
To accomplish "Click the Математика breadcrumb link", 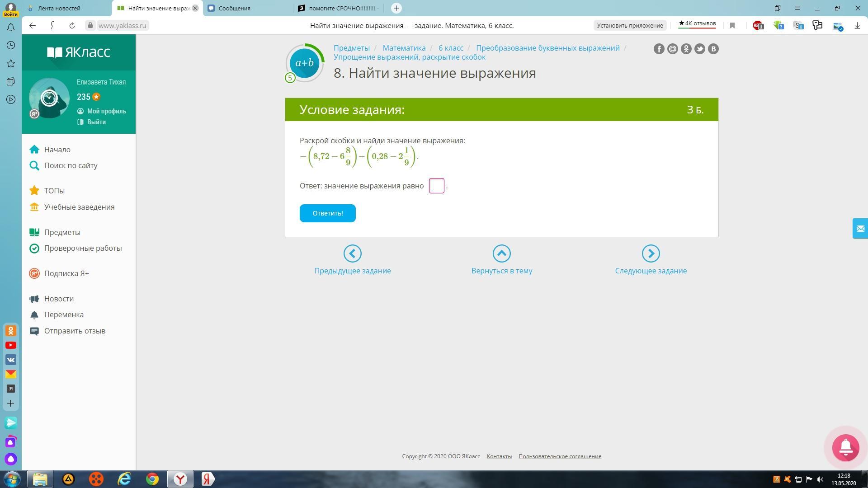I will [404, 48].
